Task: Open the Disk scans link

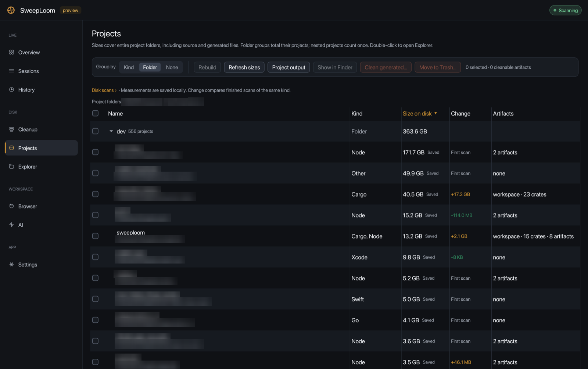Action: pyautogui.click(x=104, y=90)
